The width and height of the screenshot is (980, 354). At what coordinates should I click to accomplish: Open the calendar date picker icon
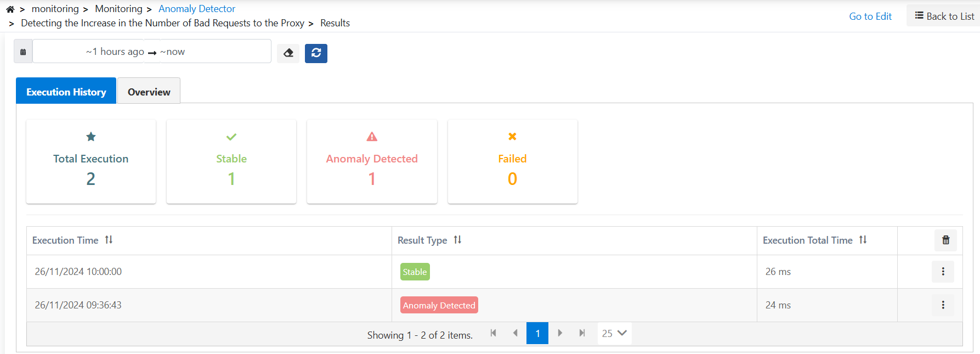[23, 52]
